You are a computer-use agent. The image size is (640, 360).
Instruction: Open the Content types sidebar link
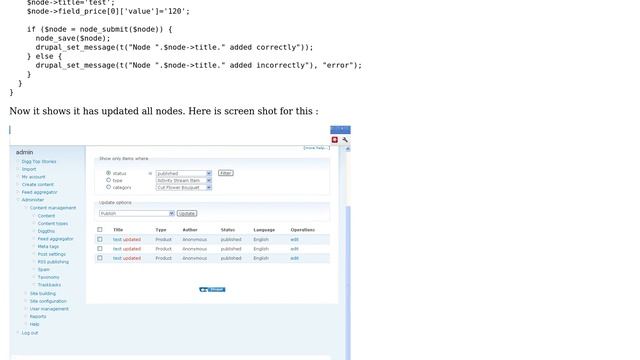coord(53,224)
